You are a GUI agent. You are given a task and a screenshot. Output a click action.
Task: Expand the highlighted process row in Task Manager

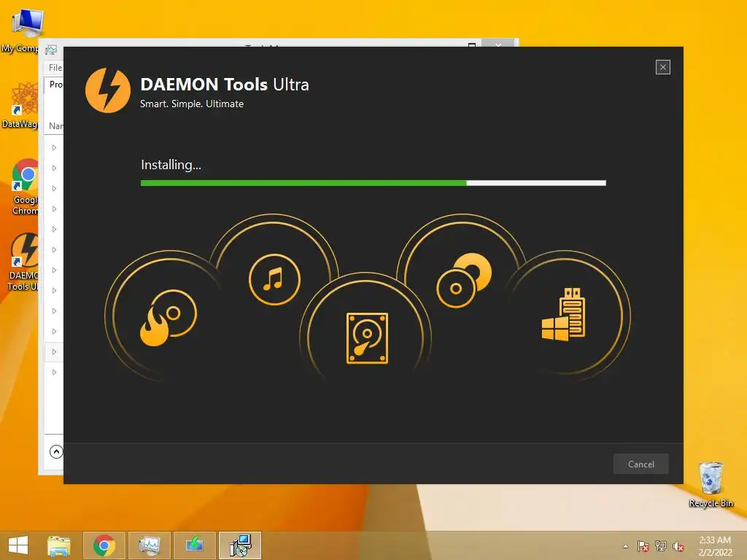click(x=54, y=352)
